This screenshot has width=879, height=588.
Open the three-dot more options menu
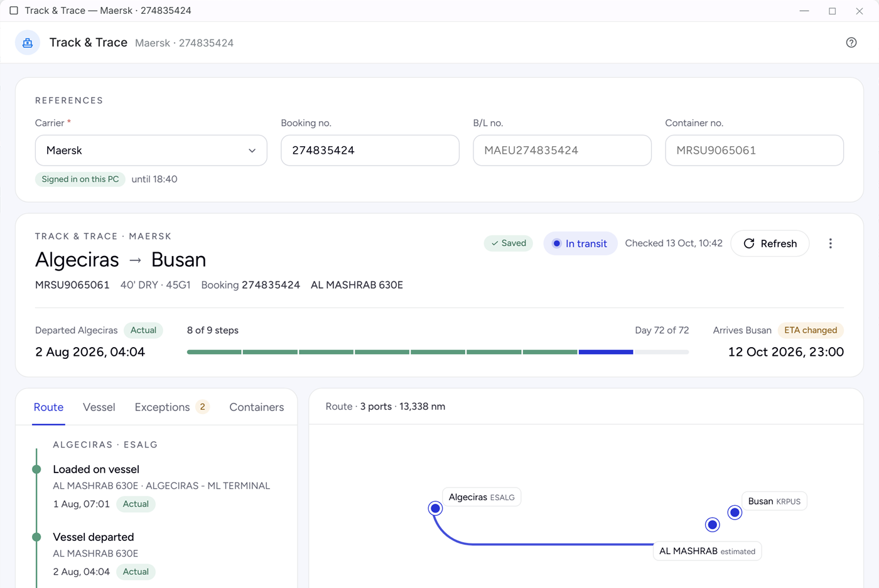[x=830, y=243]
